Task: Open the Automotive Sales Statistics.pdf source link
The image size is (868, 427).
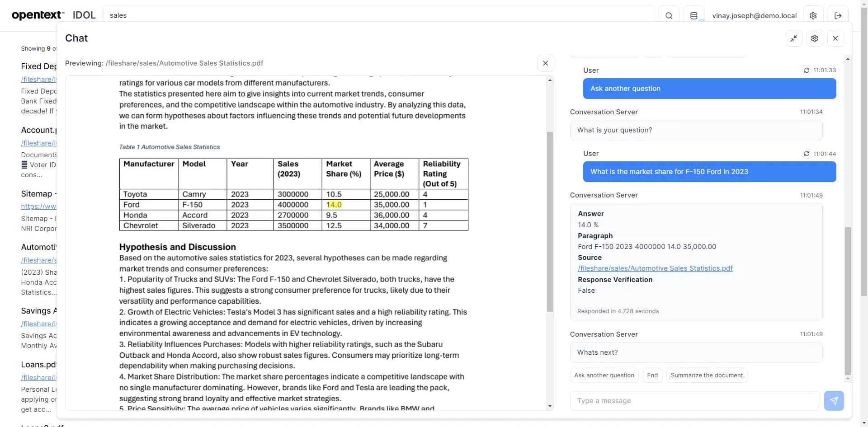Action: (655, 268)
